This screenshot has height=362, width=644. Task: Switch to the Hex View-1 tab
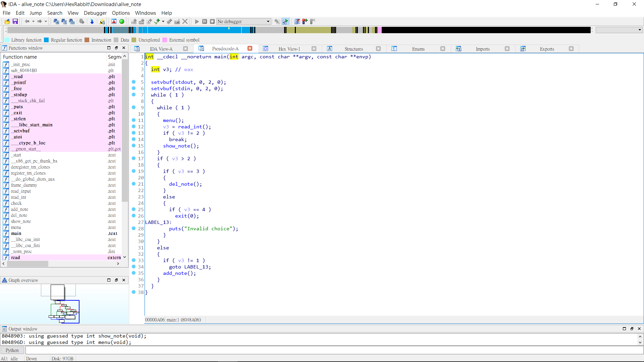289,49
